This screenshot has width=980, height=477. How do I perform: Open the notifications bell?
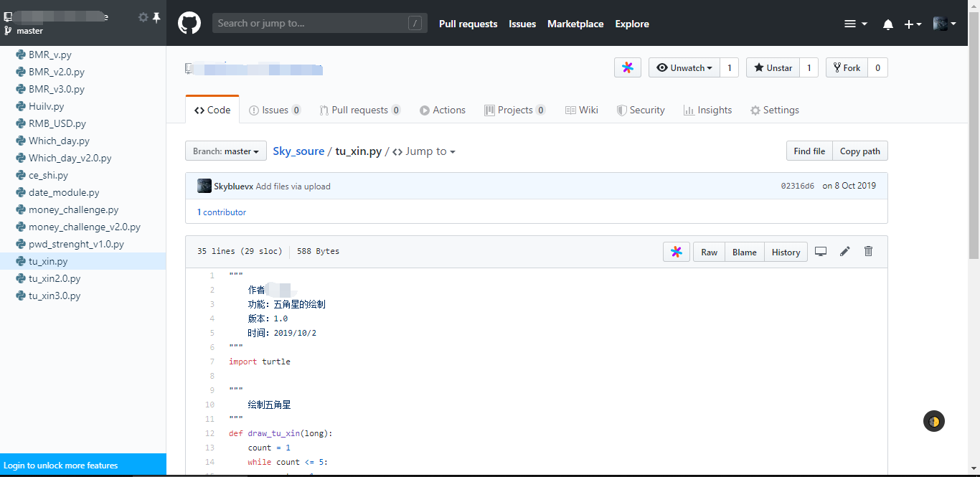887,24
